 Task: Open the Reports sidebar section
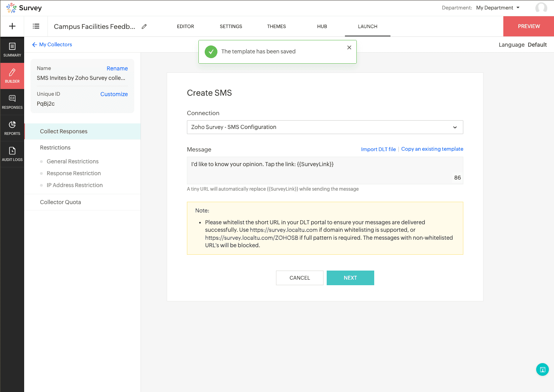pos(12,128)
